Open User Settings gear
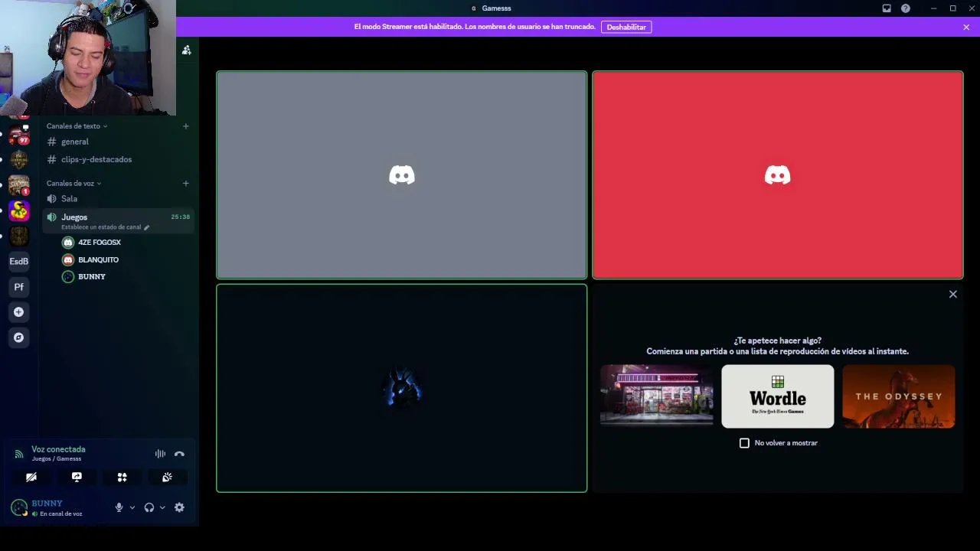The width and height of the screenshot is (980, 551). coord(179,507)
